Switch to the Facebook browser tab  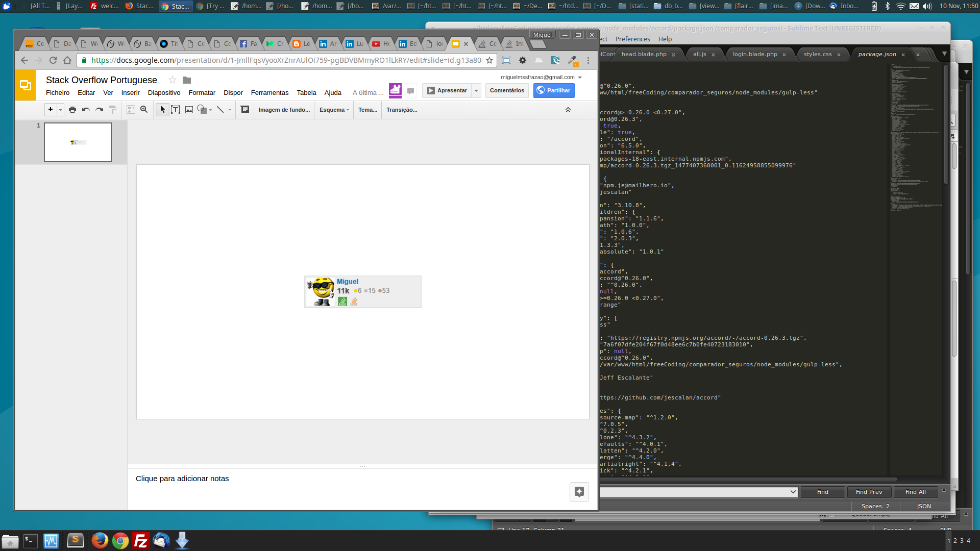point(249,44)
